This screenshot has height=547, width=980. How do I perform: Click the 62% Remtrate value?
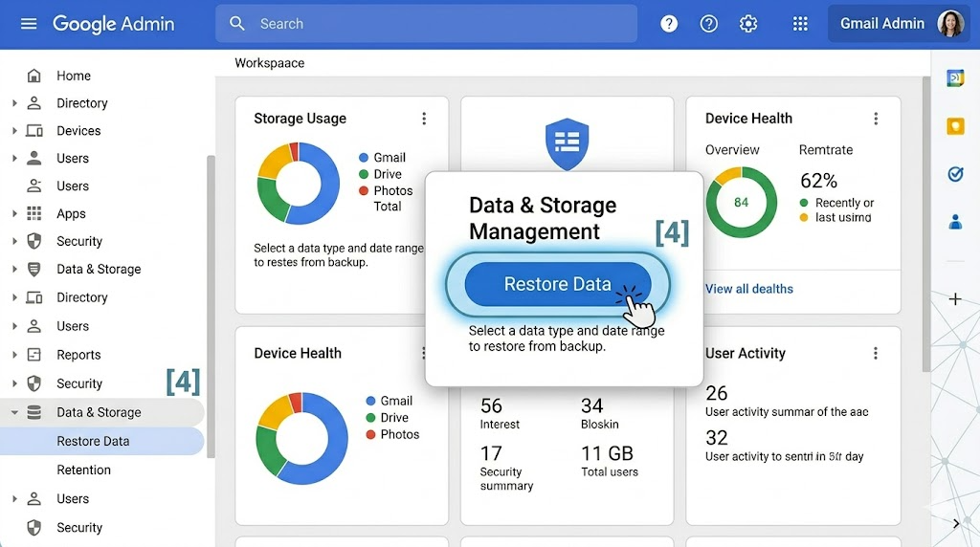pyautogui.click(x=819, y=181)
